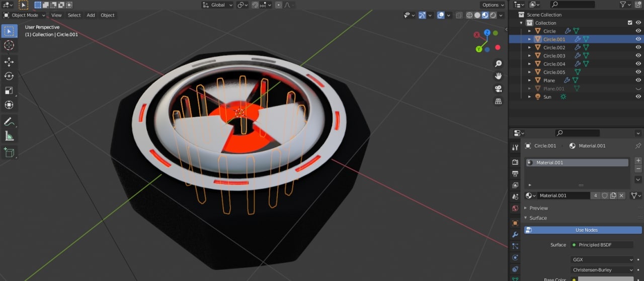Collapse the Collection tree
Viewport: 644px width, 281px height.
(x=521, y=23)
